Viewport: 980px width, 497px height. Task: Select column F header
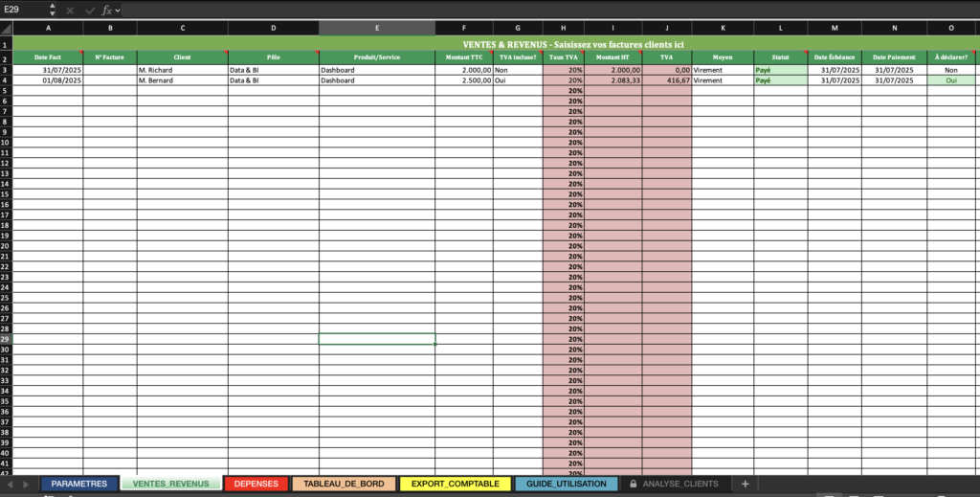(x=464, y=29)
